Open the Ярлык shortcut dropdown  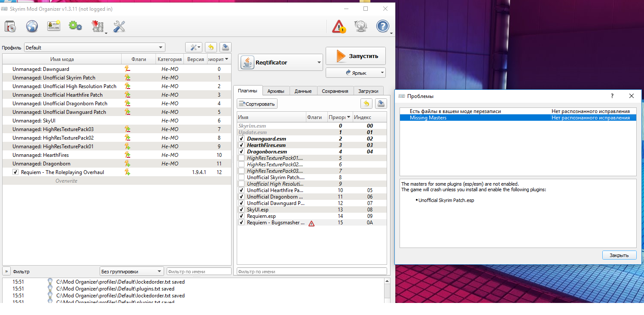(356, 73)
